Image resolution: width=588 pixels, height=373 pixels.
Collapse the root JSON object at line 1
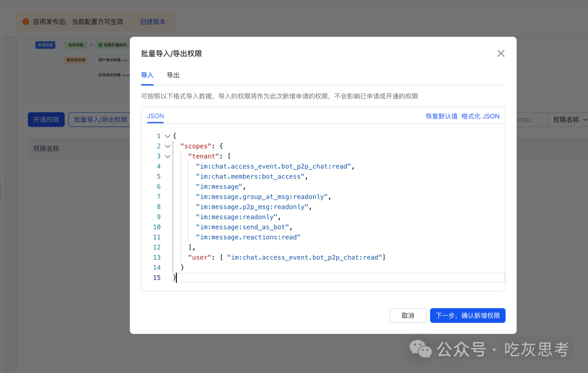[x=168, y=135]
